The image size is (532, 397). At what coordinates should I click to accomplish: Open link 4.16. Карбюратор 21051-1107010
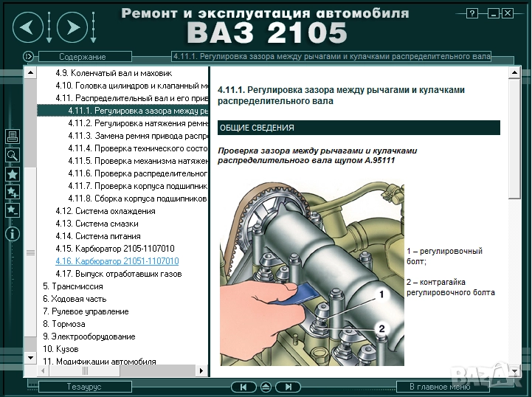(117, 261)
